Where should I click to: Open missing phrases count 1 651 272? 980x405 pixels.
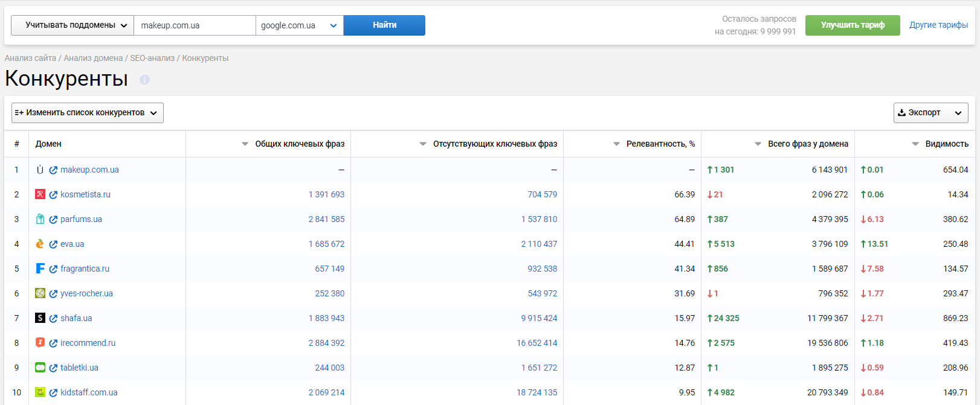[539, 368]
